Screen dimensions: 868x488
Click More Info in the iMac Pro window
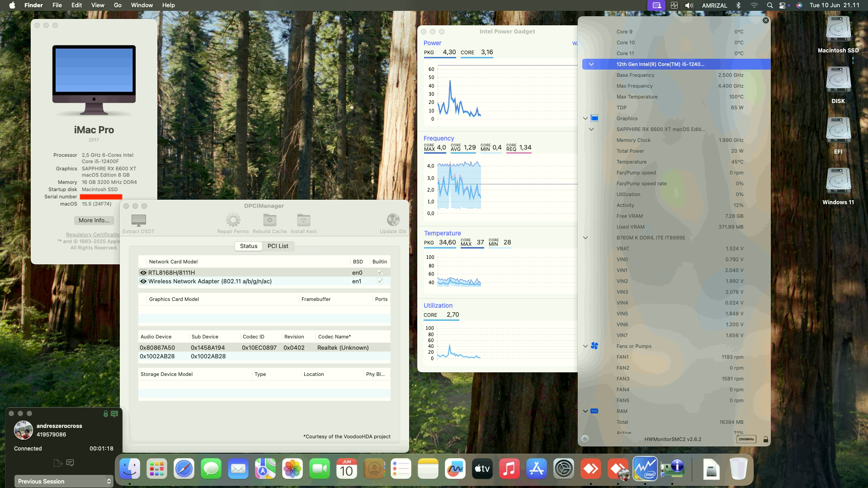(x=94, y=221)
